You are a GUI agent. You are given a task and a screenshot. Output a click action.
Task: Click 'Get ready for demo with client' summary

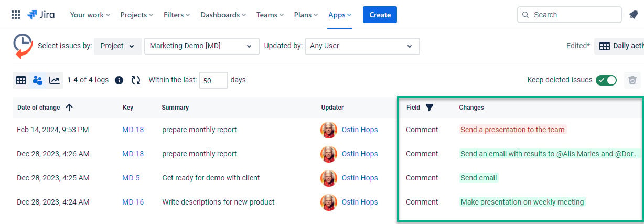pos(211,178)
